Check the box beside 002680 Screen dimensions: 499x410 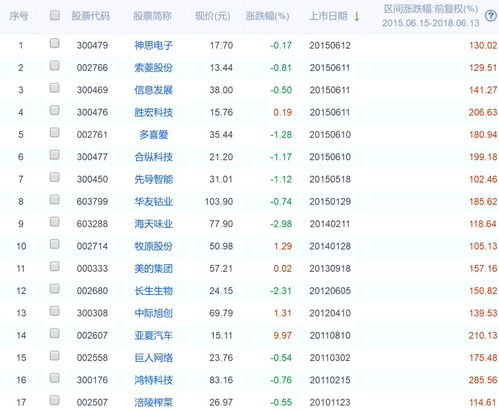click(x=55, y=289)
